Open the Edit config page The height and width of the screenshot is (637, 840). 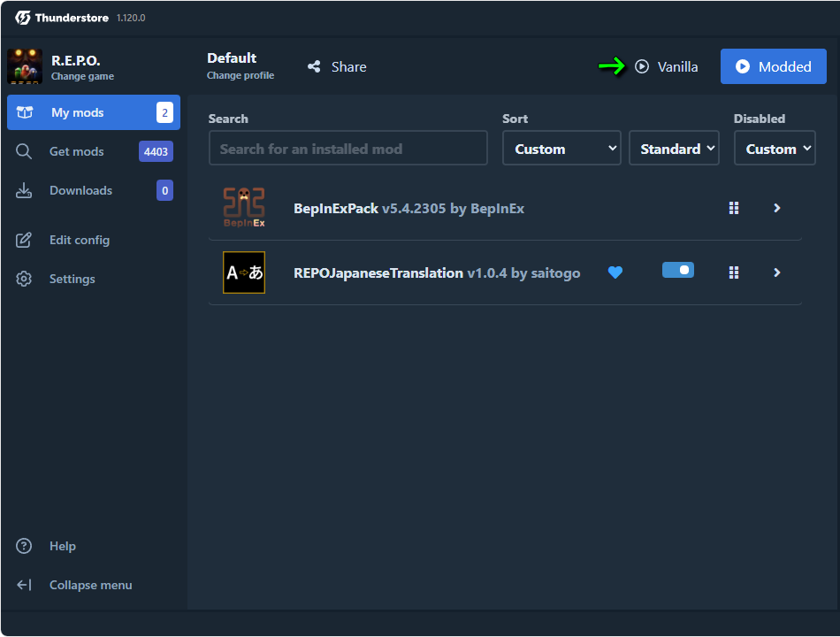(94, 241)
